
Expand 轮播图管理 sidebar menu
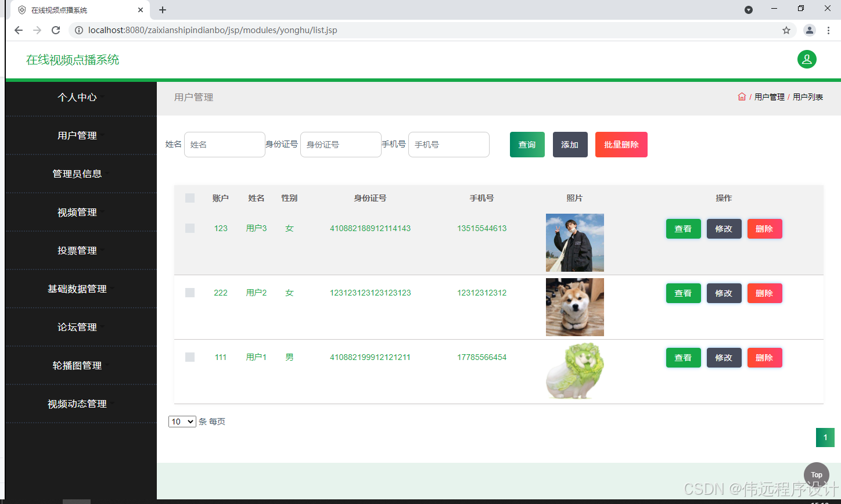click(x=81, y=366)
